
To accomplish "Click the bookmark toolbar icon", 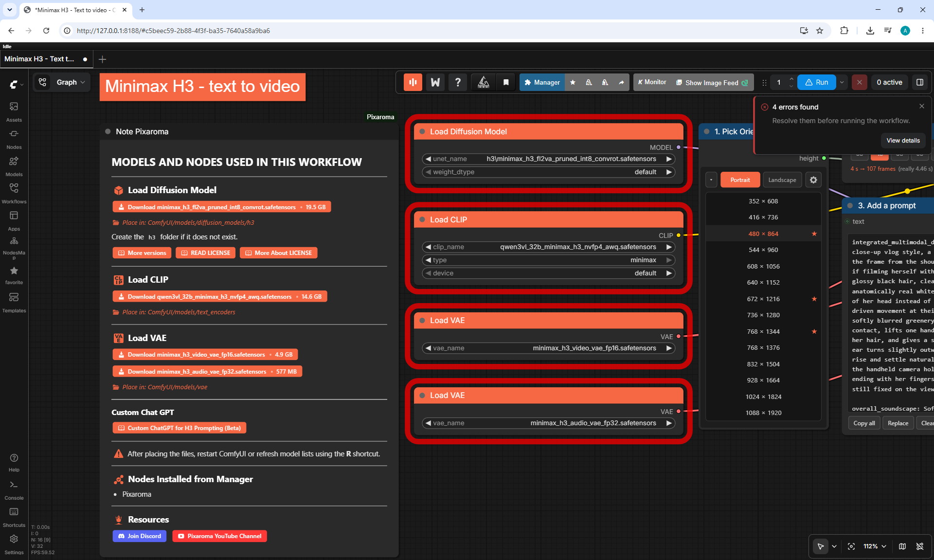I will click(506, 82).
